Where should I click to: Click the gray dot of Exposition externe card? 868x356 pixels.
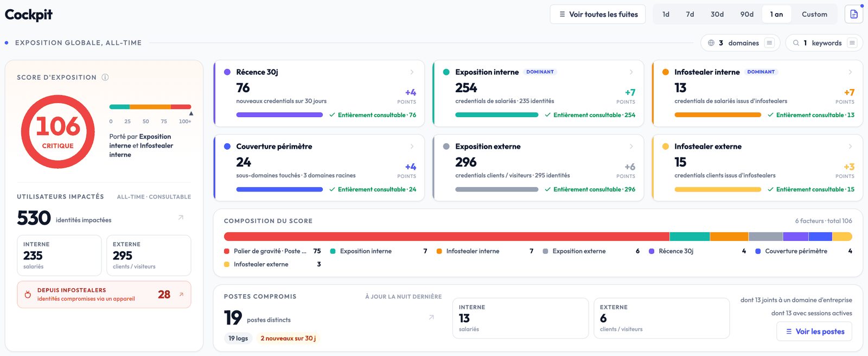tap(446, 146)
